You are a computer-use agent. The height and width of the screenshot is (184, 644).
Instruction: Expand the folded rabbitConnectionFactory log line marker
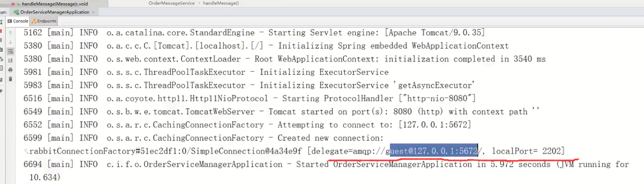26,151
